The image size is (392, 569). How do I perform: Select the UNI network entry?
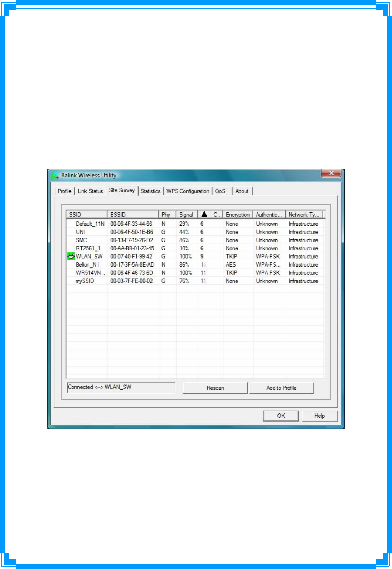click(x=81, y=232)
